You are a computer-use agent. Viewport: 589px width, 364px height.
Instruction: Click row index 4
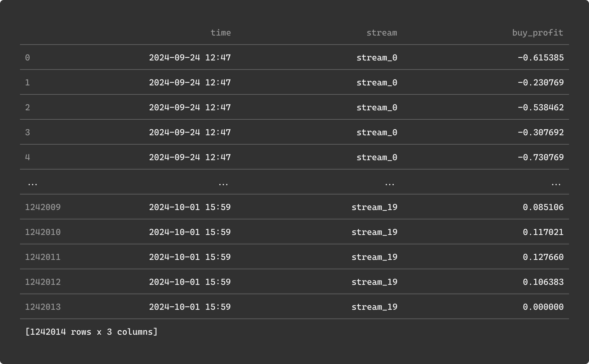point(27,157)
